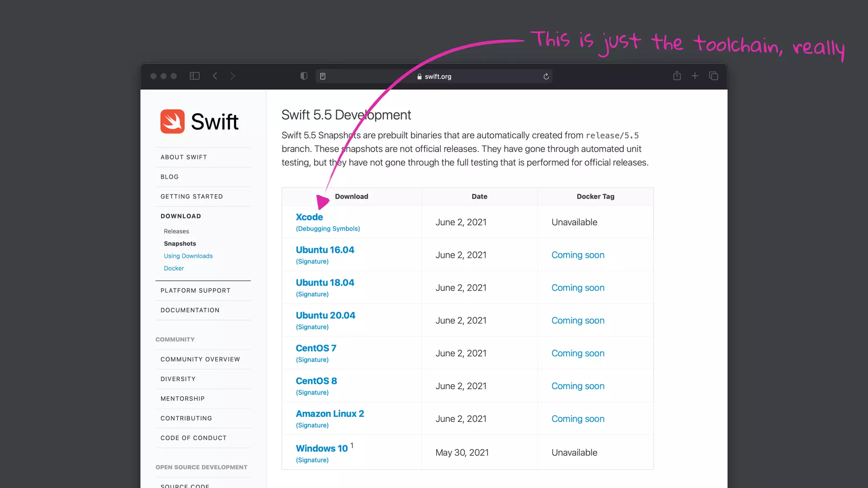868x488 pixels.
Task: Click the Swift bird logo
Action: [x=172, y=122]
